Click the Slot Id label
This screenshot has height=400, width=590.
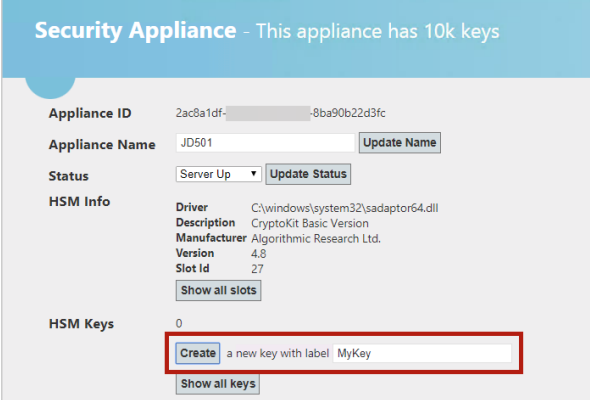coord(192,268)
